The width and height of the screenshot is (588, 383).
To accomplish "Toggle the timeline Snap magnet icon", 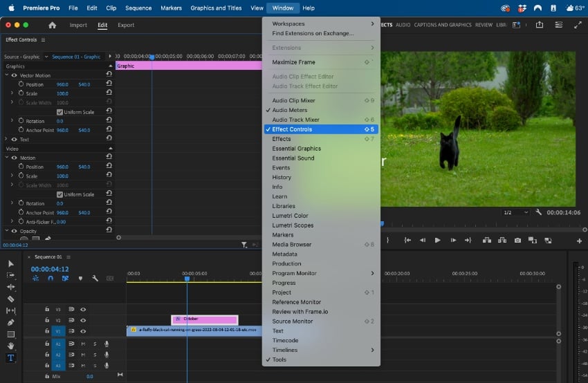I will [x=50, y=279].
